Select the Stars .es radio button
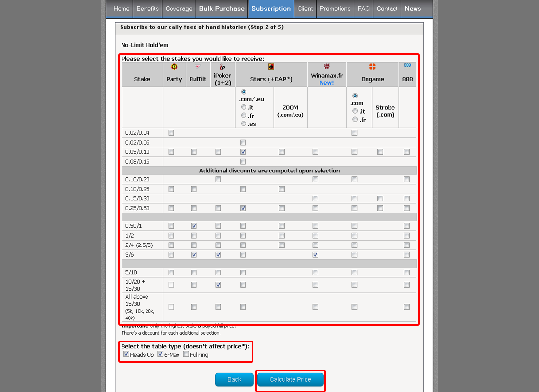539x392 pixels. [244, 124]
